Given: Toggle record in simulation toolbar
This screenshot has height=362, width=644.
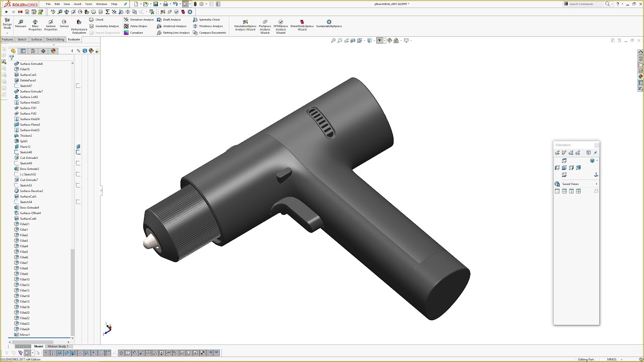Looking at the screenshot, I should click(20, 12).
